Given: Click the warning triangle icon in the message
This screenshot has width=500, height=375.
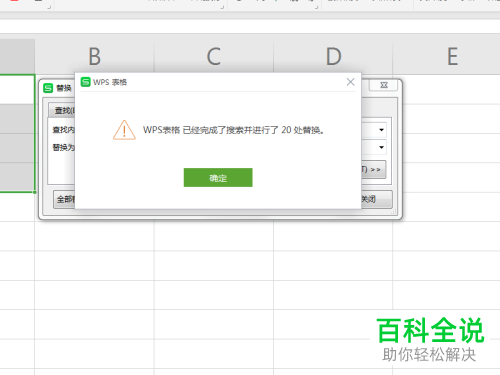Looking at the screenshot, I should coord(124,130).
